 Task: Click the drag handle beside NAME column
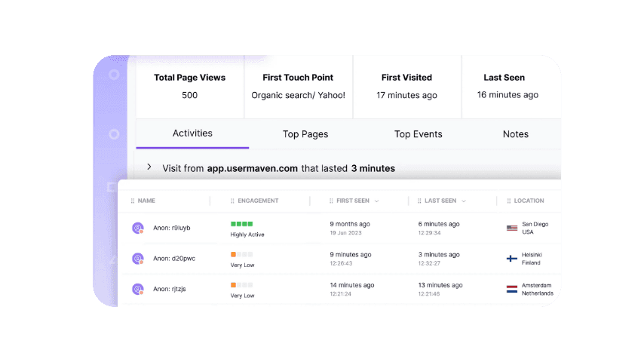pos(133,201)
